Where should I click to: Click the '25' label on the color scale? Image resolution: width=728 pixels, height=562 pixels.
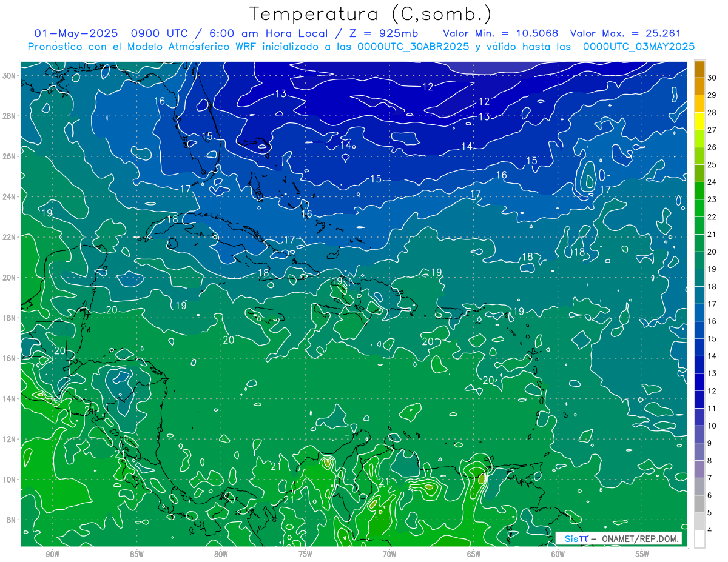[712, 165]
